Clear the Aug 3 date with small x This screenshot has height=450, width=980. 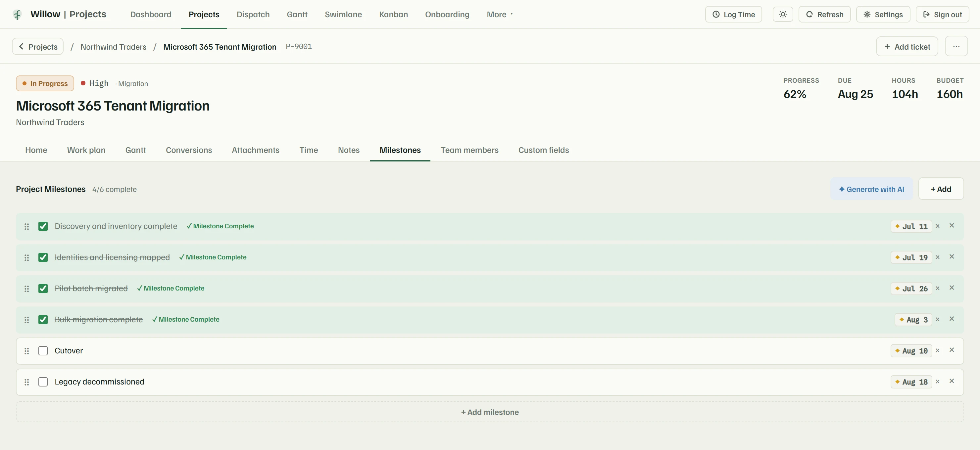click(937, 320)
